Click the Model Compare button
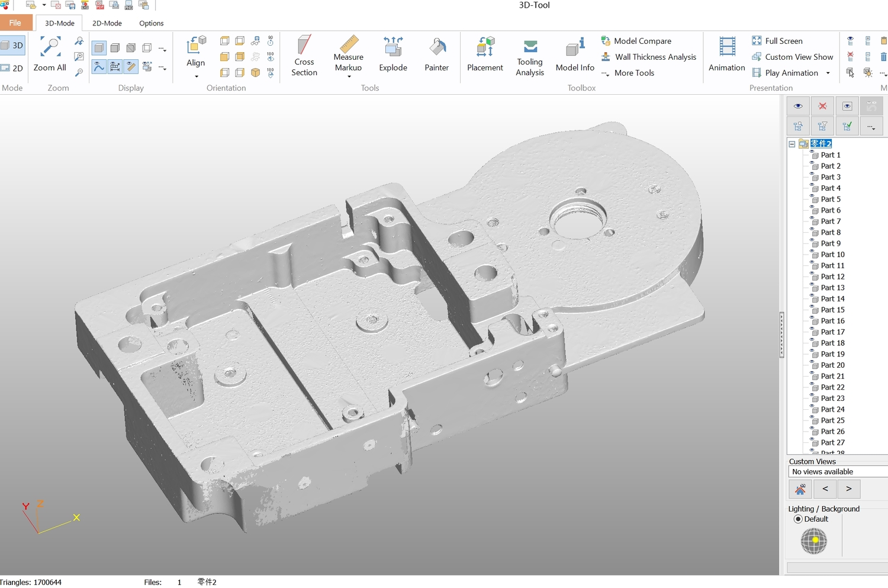This screenshot has height=588, width=888. pyautogui.click(x=636, y=41)
